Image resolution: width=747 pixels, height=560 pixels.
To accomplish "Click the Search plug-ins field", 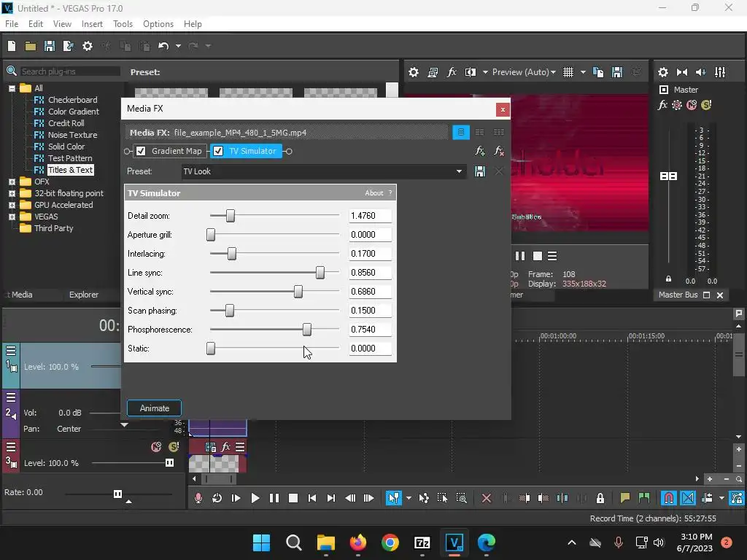I will point(70,71).
